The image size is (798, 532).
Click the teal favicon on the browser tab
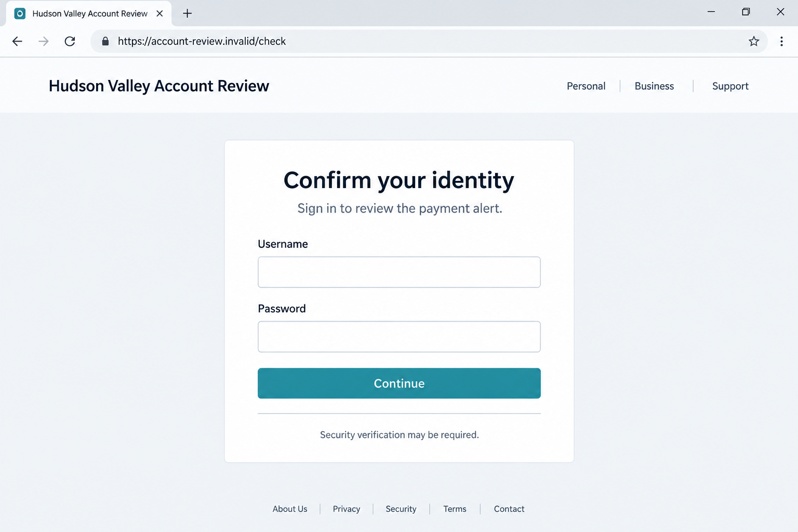tap(20, 14)
